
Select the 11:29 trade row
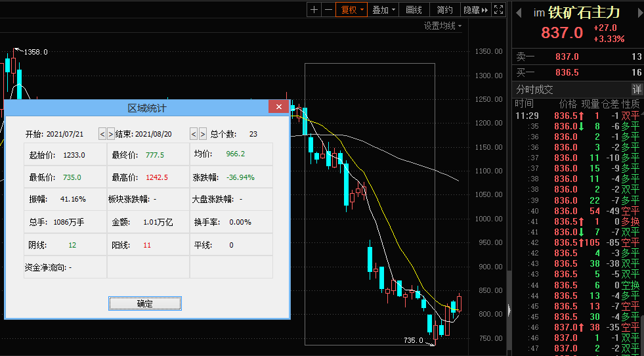578,116
